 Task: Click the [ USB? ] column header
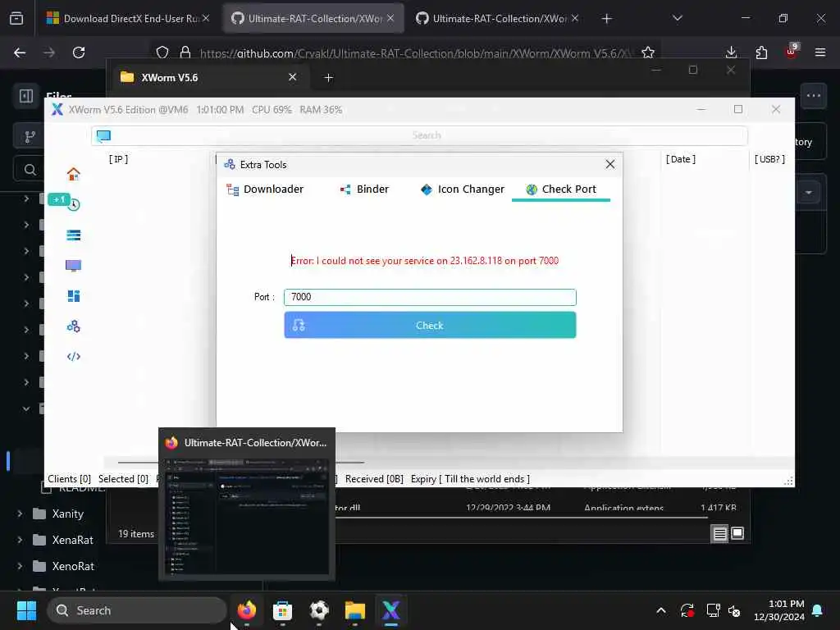point(769,159)
